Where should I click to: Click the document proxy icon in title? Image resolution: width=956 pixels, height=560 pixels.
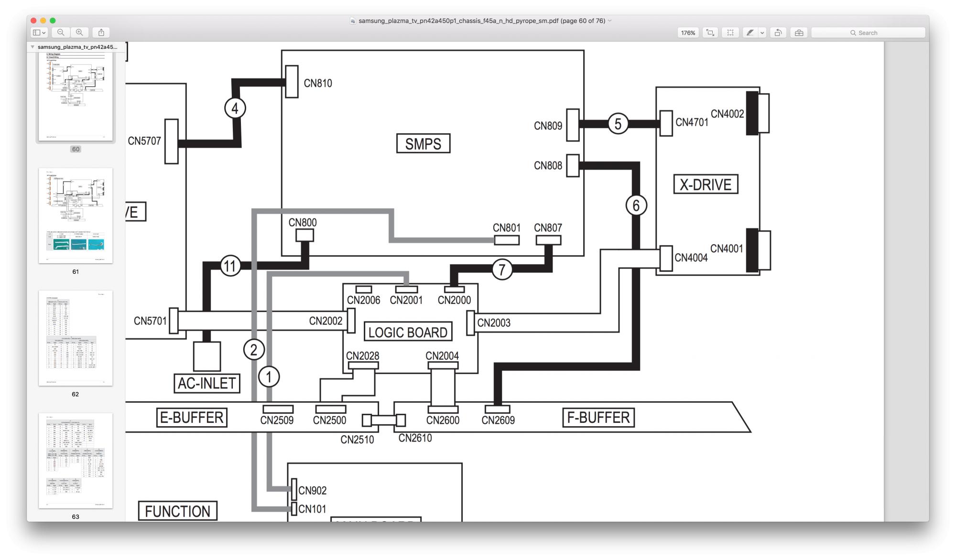click(x=353, y=21)
